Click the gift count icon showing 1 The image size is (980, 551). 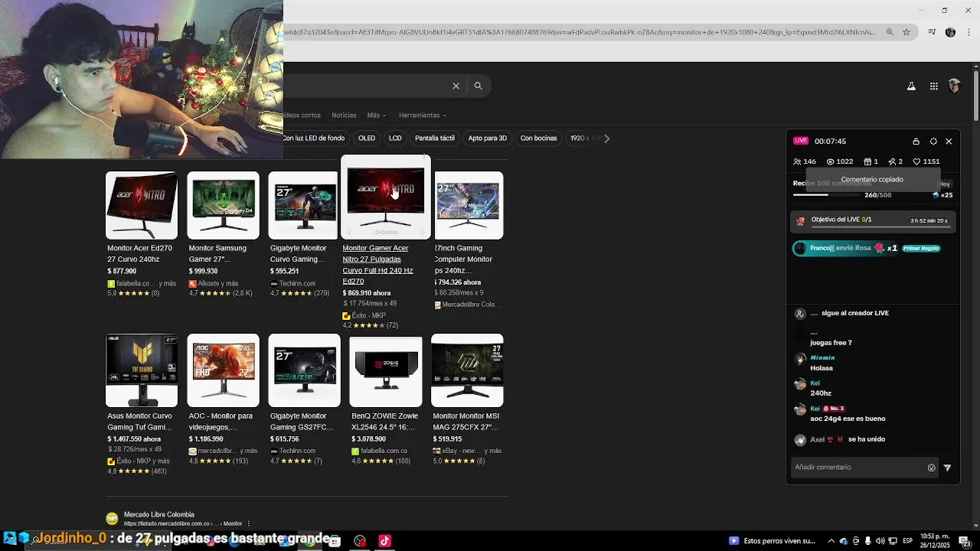(x=867, y=161)
